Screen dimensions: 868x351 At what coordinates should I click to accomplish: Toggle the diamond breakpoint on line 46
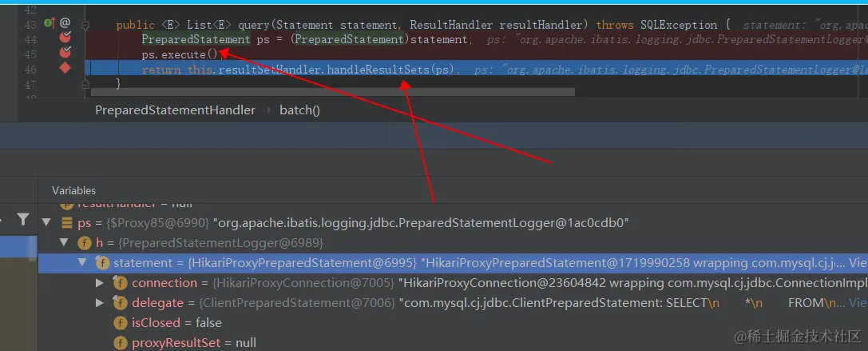(65, 68)
